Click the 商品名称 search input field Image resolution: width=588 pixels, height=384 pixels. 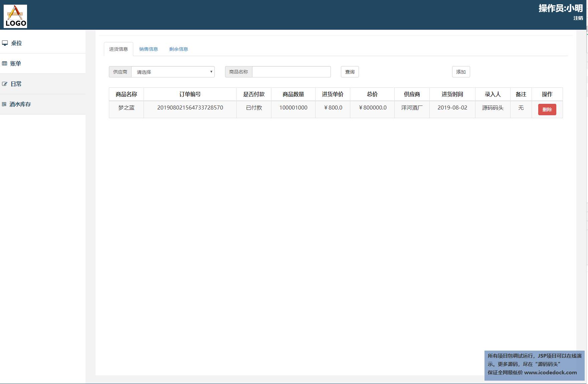pos(291,72)
